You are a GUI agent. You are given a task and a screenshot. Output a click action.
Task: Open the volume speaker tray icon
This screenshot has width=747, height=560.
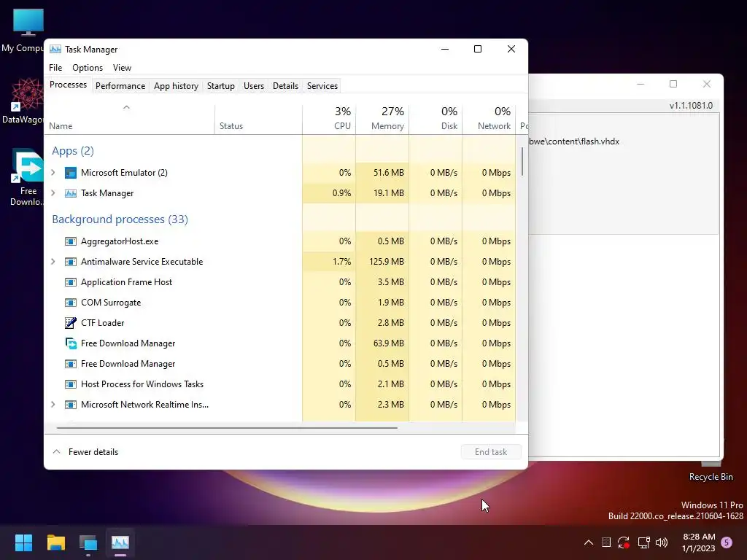click(x=662, y=542)
